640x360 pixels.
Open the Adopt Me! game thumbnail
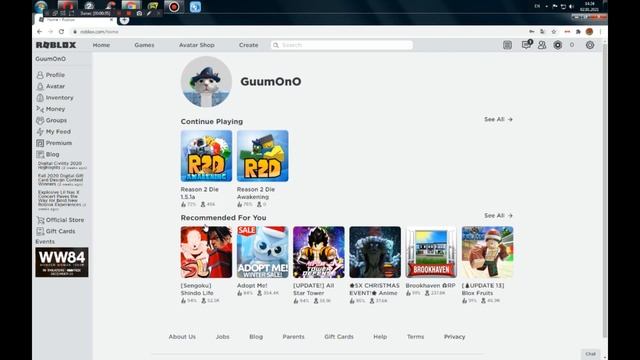262,252
